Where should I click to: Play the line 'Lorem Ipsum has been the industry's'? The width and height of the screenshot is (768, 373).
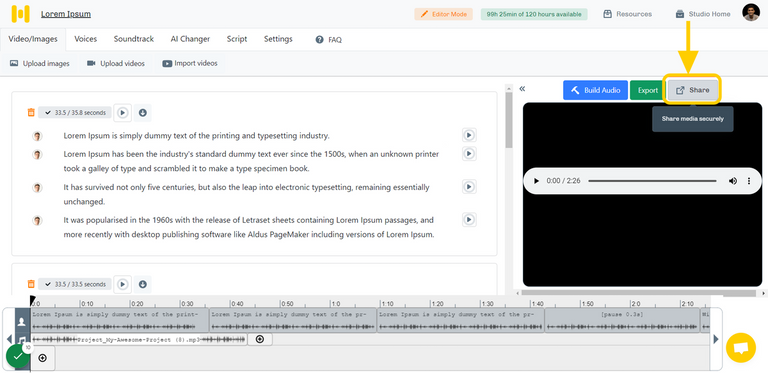(469, 154)
